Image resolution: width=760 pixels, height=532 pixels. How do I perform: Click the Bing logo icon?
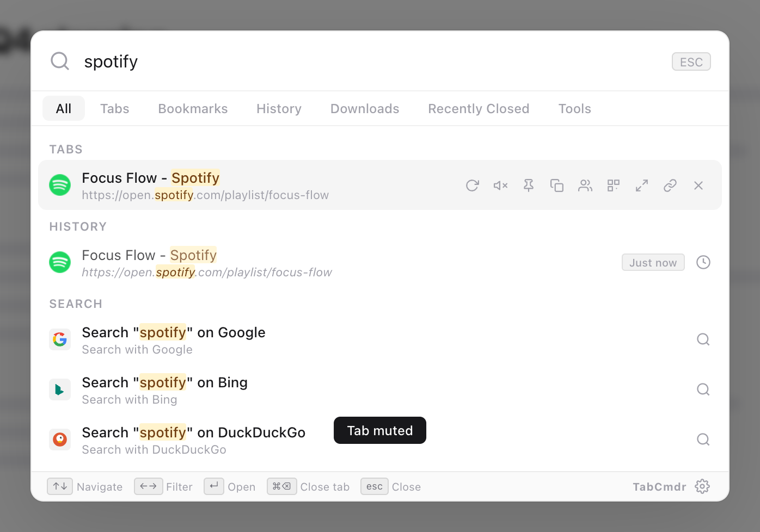(x=60, y=389)
